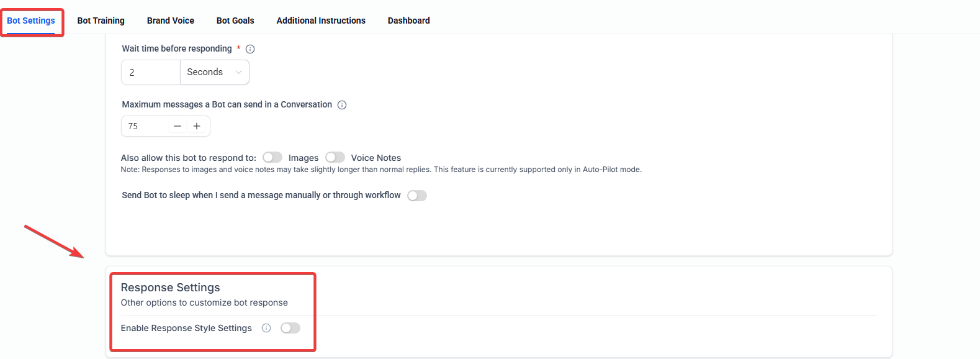Viewport: 980px width, 359px height.
Task: Enable the Images response toggle
Action: (272, 157)
